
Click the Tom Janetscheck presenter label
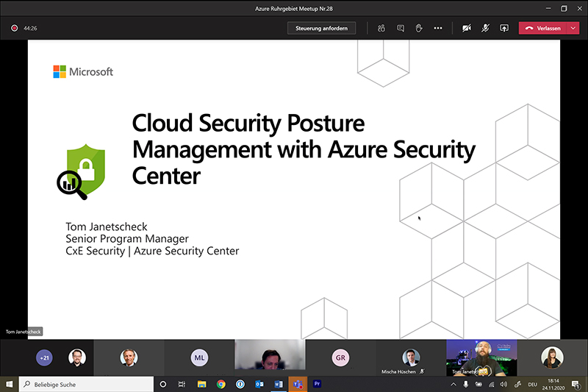coord(24,332)
